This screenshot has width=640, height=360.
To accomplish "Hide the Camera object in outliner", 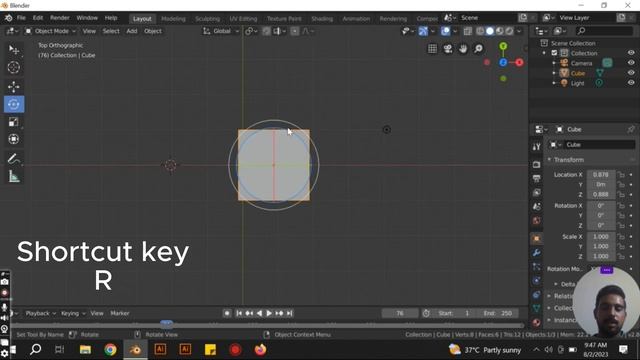I will (631, 63).
